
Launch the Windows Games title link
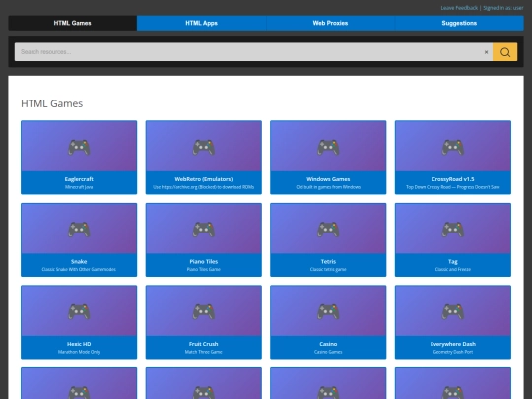tap(328, 179)
